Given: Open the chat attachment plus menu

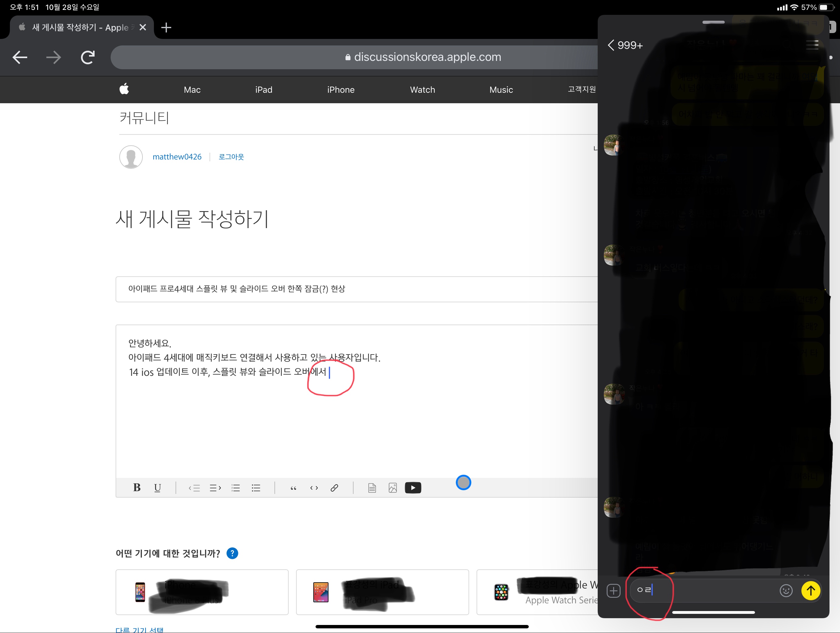Looking at the screenshot, I should (x=613, y=590).
